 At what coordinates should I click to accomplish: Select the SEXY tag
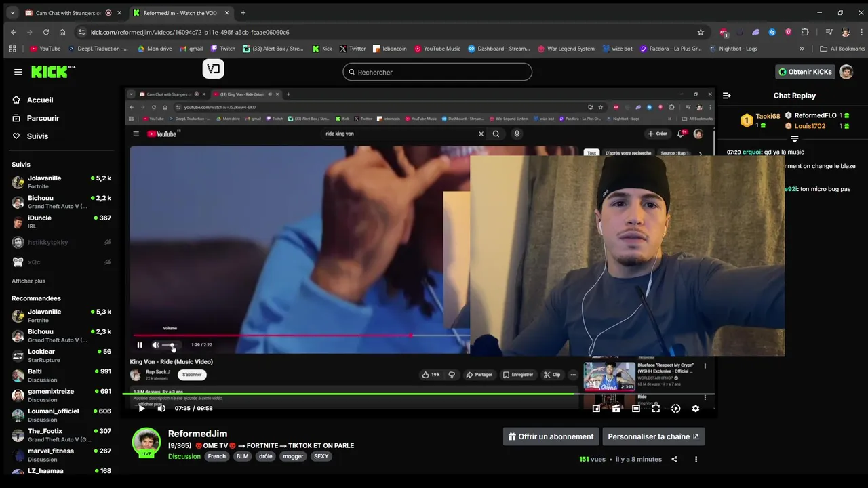tap(321, 456)
